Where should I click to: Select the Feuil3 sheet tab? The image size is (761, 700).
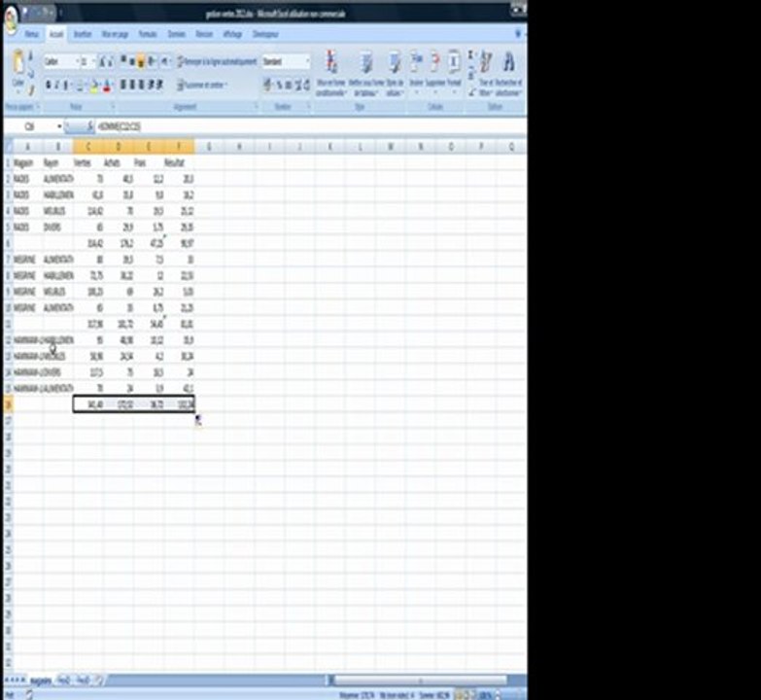[x=83, y=681]
